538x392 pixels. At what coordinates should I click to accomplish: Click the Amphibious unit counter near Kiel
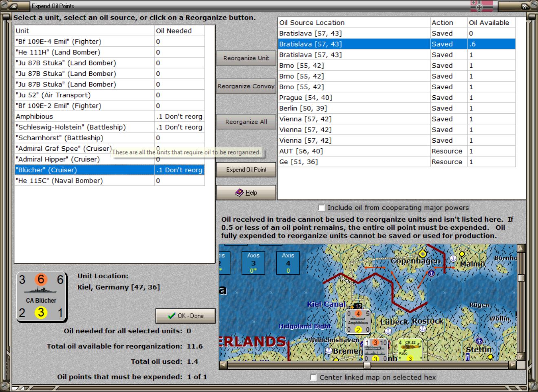(358, 322)
